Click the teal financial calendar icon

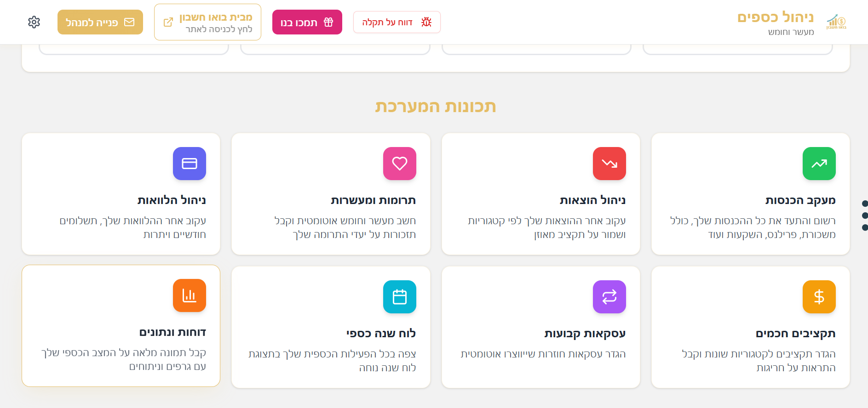[399, 297]
